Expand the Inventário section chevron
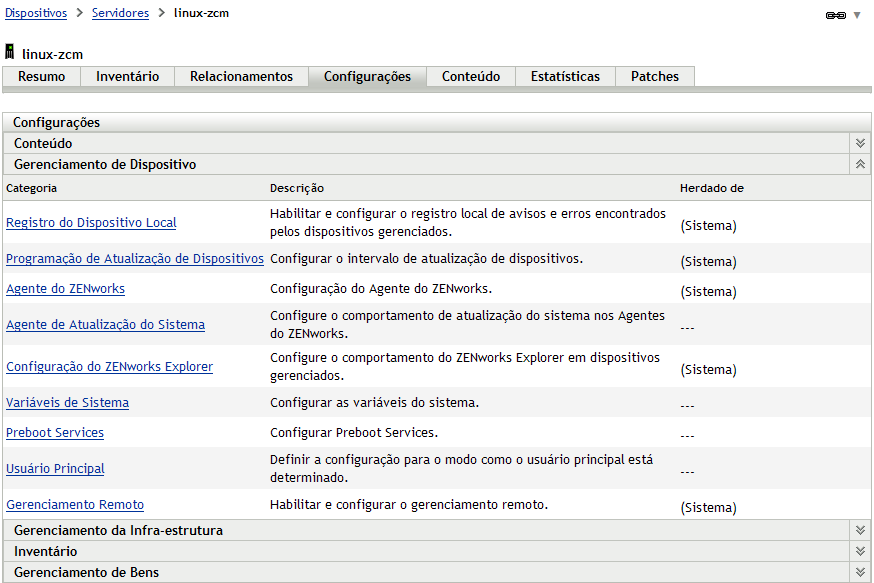The height and width of the screenshot is (583, 874). [x=860, y=551]
